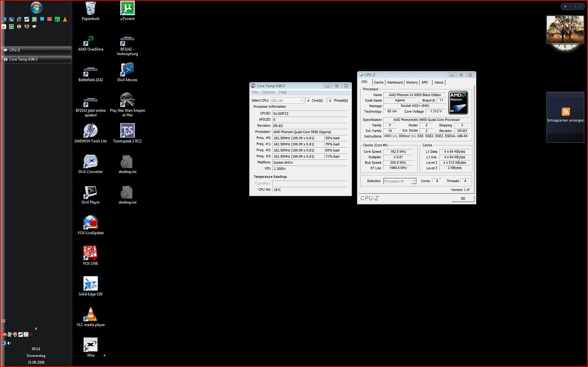This screenshot has width=588, height=367.
Task: Click the VLC cone in quick launch
Action: coord(65,19)
